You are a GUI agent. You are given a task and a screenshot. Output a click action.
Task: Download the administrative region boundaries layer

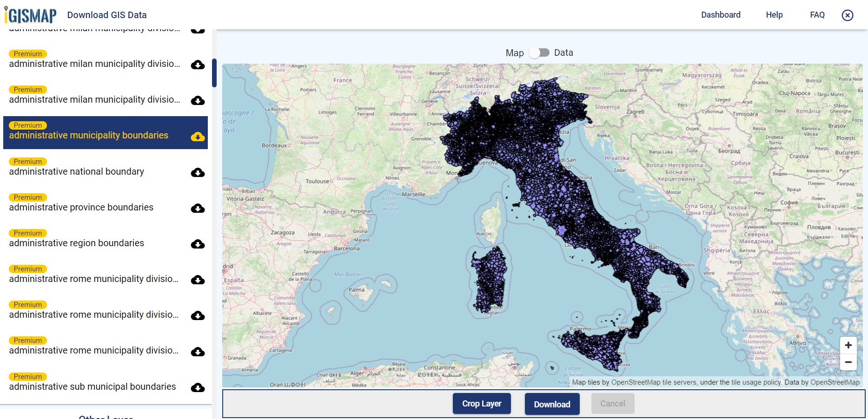pyautogui.click(x=198, y=244)
